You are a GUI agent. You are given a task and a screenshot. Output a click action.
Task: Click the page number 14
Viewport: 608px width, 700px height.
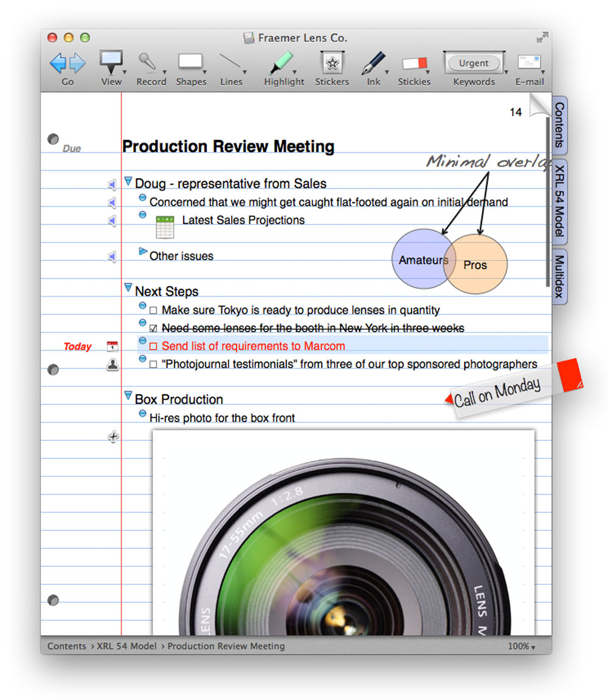point(516,112)
